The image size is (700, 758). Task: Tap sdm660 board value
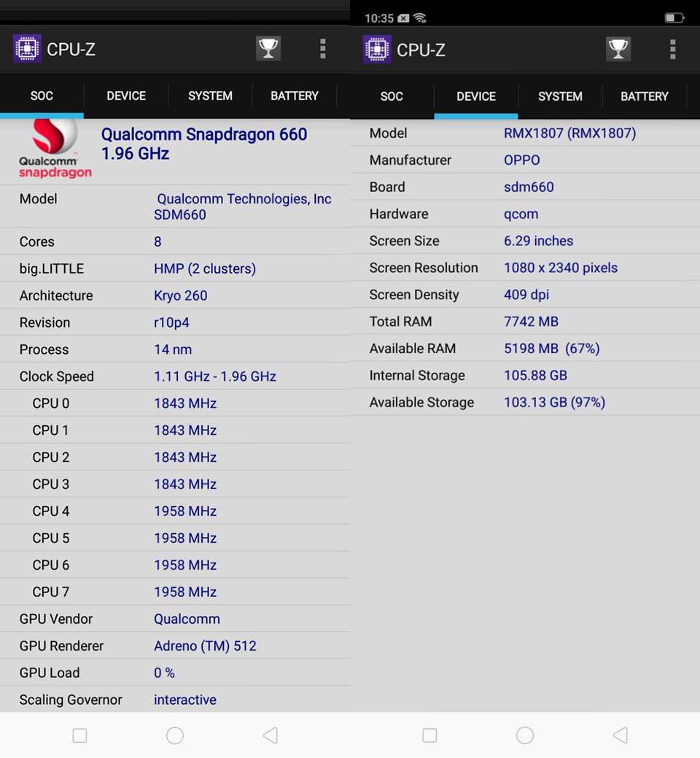[529, 187]
